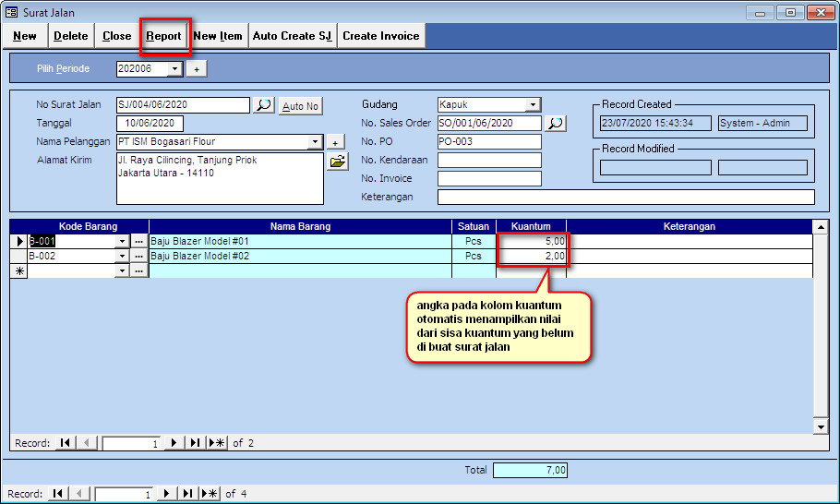Click Alamat Kirim text area

tap(221, 179)
